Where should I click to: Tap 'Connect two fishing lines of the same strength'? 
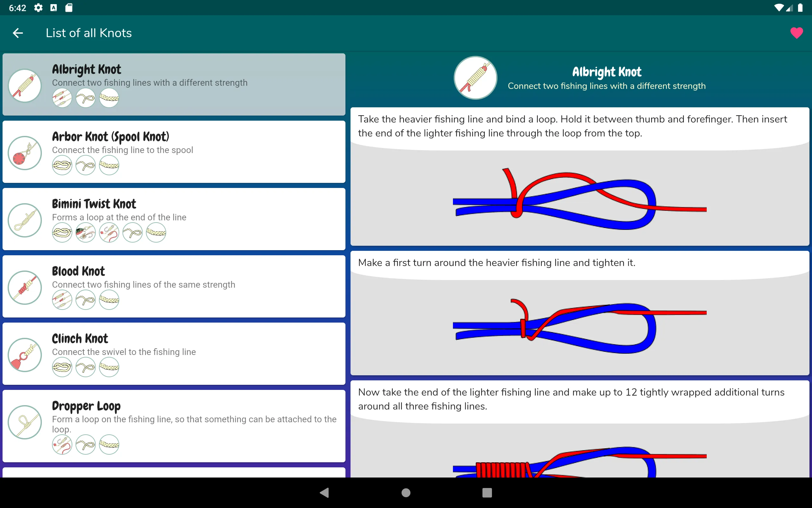click(x=144, y=284)
